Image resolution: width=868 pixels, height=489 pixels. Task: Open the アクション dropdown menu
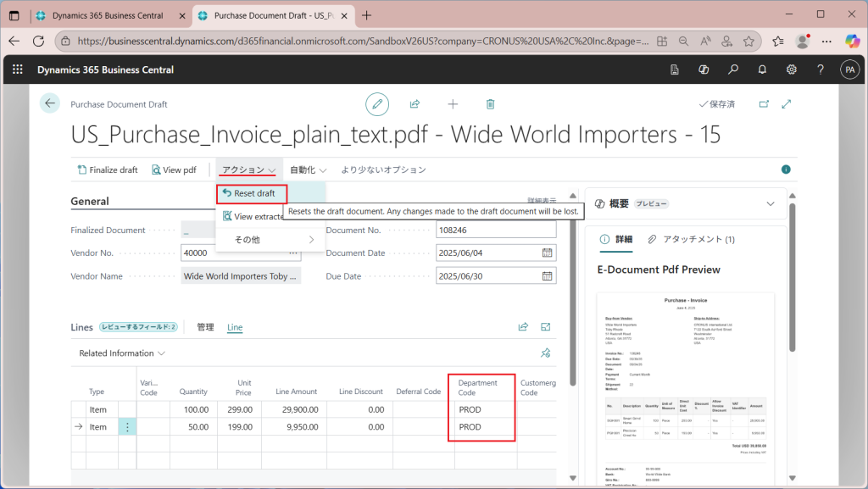pos(248,169)
